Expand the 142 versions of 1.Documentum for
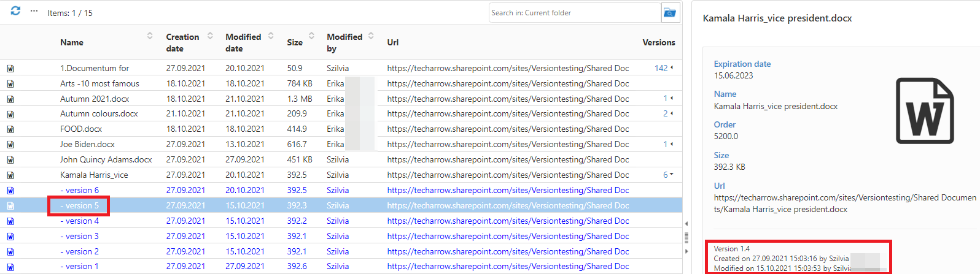 click(664, 68)
